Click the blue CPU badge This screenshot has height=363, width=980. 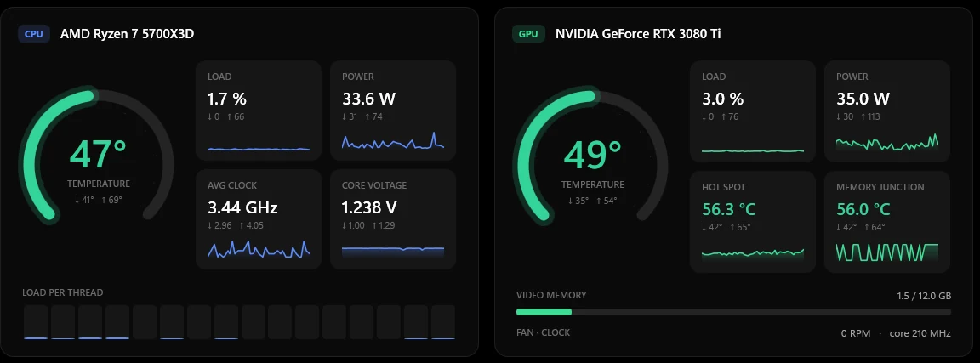click(34, 34)
